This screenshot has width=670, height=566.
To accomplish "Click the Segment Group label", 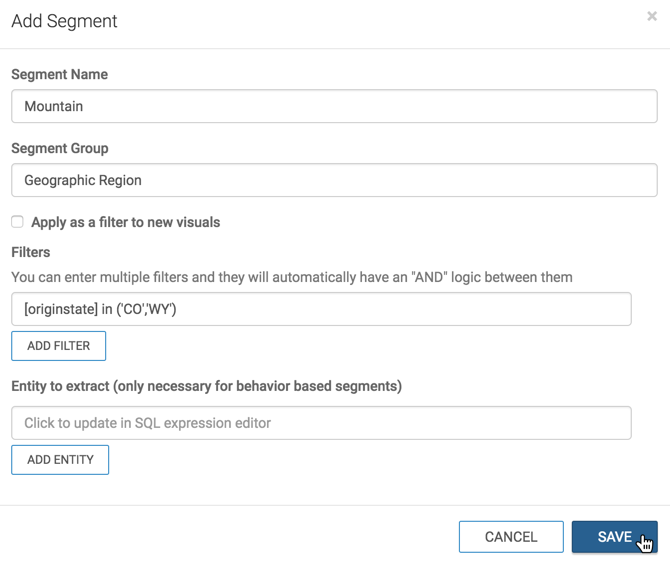I will pos(59,148).
